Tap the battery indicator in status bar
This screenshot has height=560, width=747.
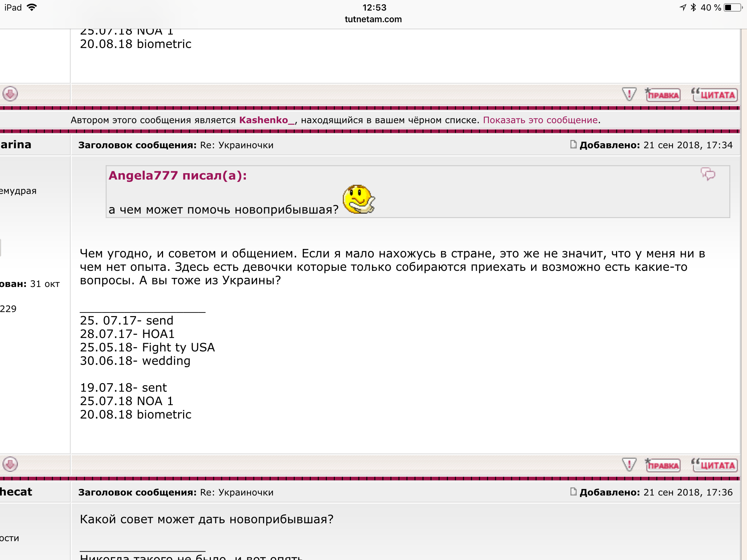click(x=733, y=8)
